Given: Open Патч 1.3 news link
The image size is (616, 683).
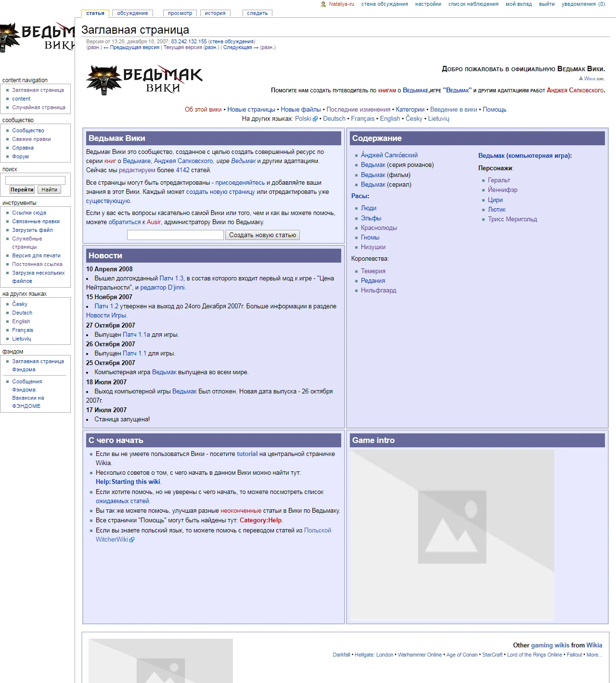Looking at the screenshot, I should (171, 278).
